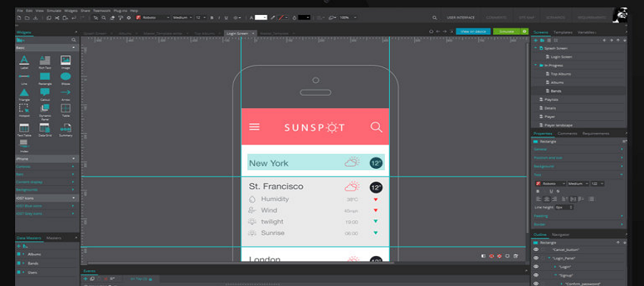
Task: Toggle visibility of Cancel_button
Action: 535,250
